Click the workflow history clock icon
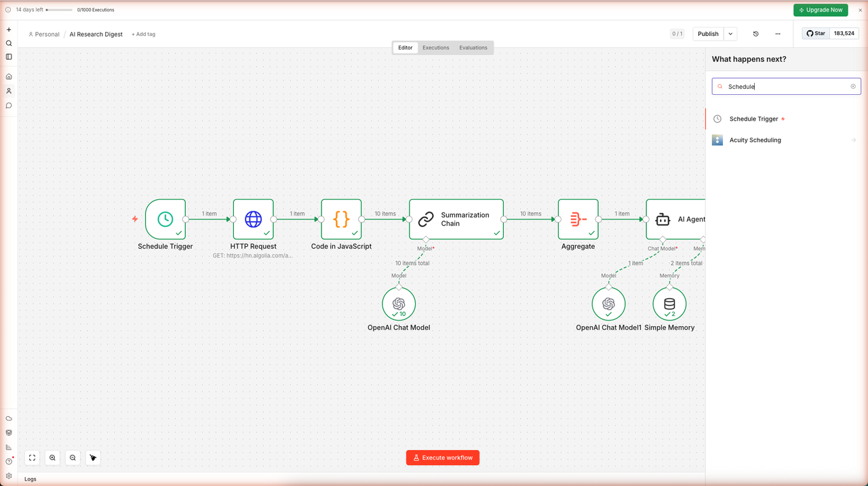The height and width of the screenshot is (486, 868). click(x=756, y=34)
